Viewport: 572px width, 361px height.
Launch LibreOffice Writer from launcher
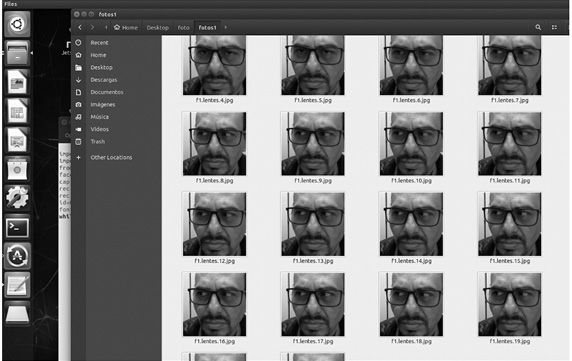[17, 82]
